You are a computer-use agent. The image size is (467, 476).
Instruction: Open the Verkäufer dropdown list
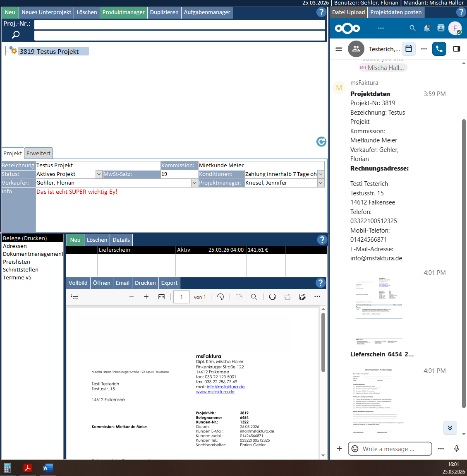click(x=194, y=183)
